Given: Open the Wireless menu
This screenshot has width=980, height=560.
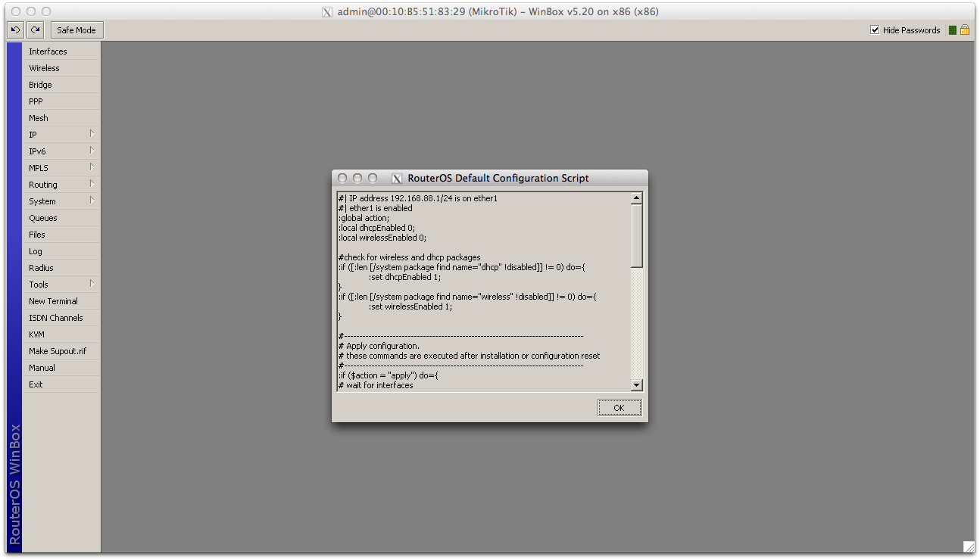Looking at the screenshot, I should tap(61, 68).
